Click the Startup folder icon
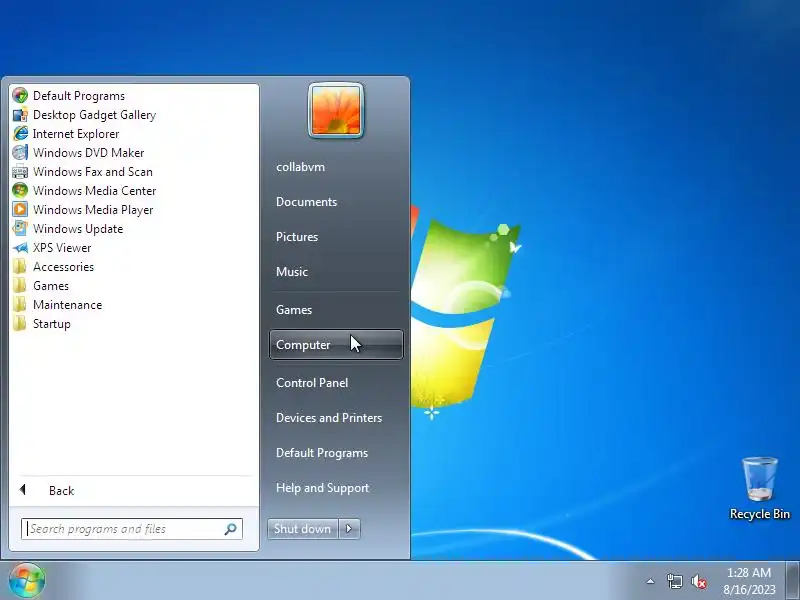 (x=20, y=324)
